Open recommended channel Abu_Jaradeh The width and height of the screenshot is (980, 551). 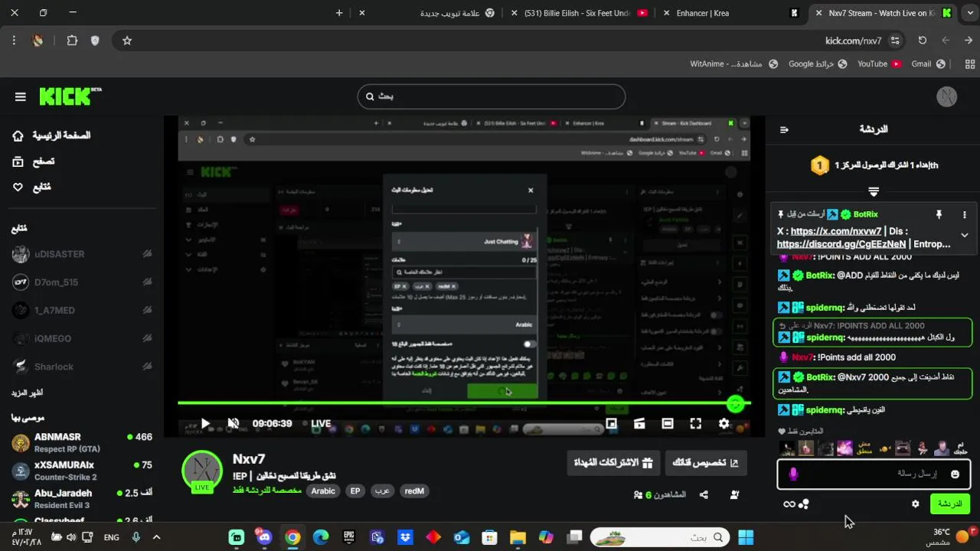point(81,499)
